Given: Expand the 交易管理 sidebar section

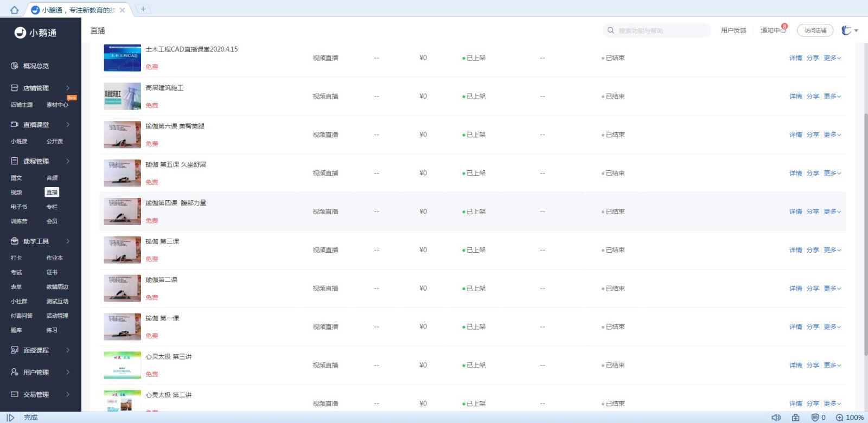Looking at the screenshot, I should coord(68,394).
